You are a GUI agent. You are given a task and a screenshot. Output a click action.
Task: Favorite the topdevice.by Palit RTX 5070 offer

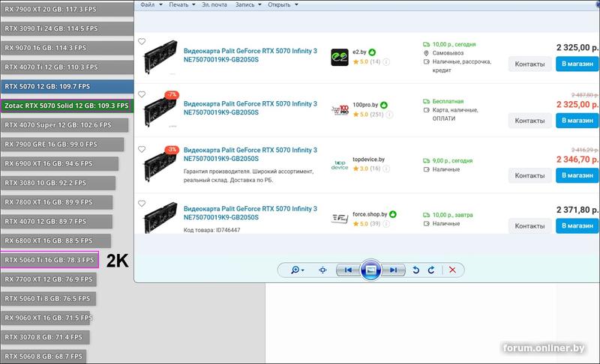coord(142,149)
